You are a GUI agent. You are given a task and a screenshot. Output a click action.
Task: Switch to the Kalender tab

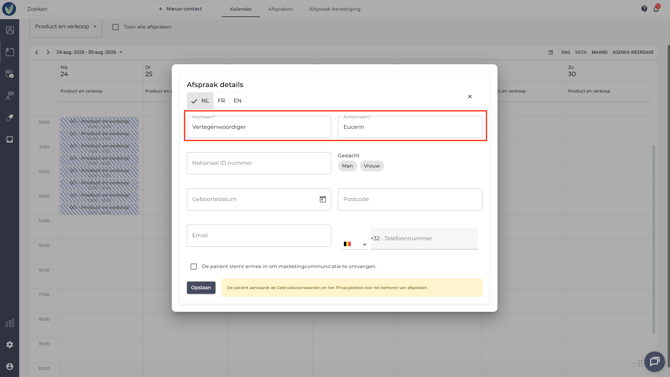(241, 9)
